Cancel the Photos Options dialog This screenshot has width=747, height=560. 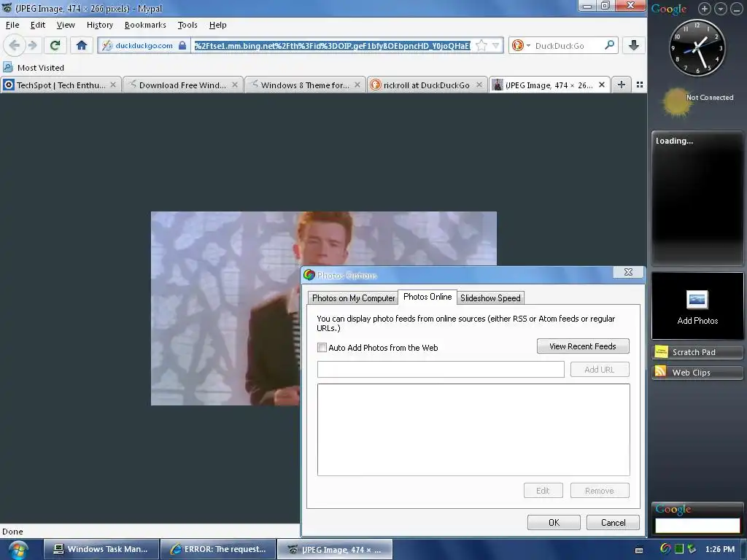coord(613,522)
